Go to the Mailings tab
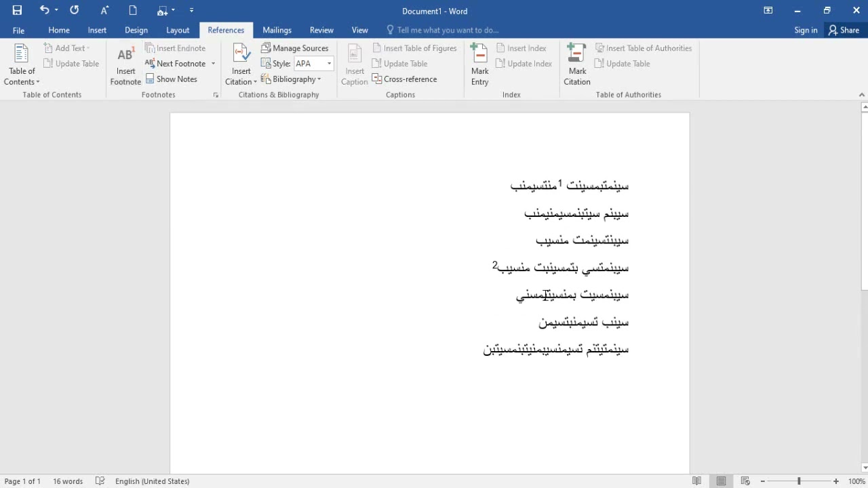Viewport: 868px width, 488px height. (277, 30)
